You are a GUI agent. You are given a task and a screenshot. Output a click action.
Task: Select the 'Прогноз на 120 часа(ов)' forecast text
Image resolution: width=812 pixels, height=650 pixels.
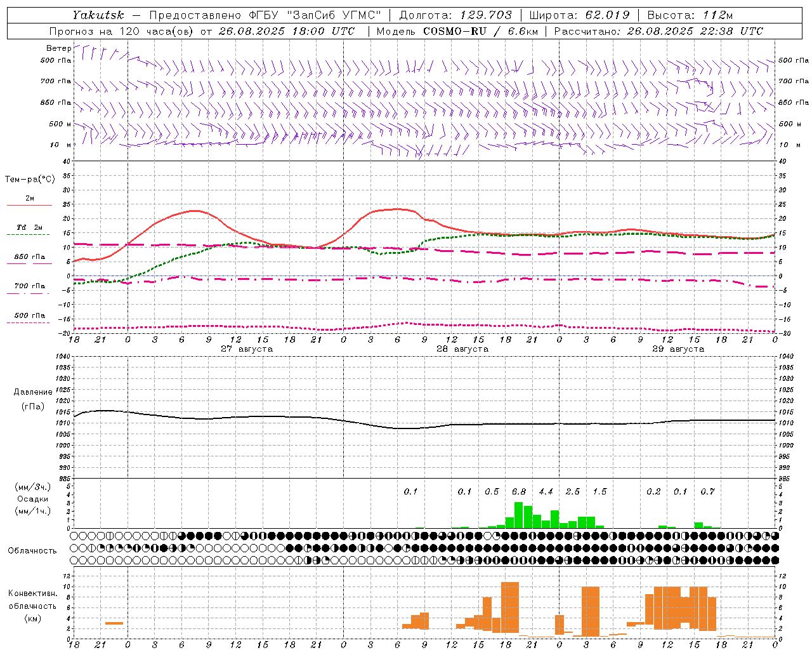pyautogui.click(x=122, y=31)
